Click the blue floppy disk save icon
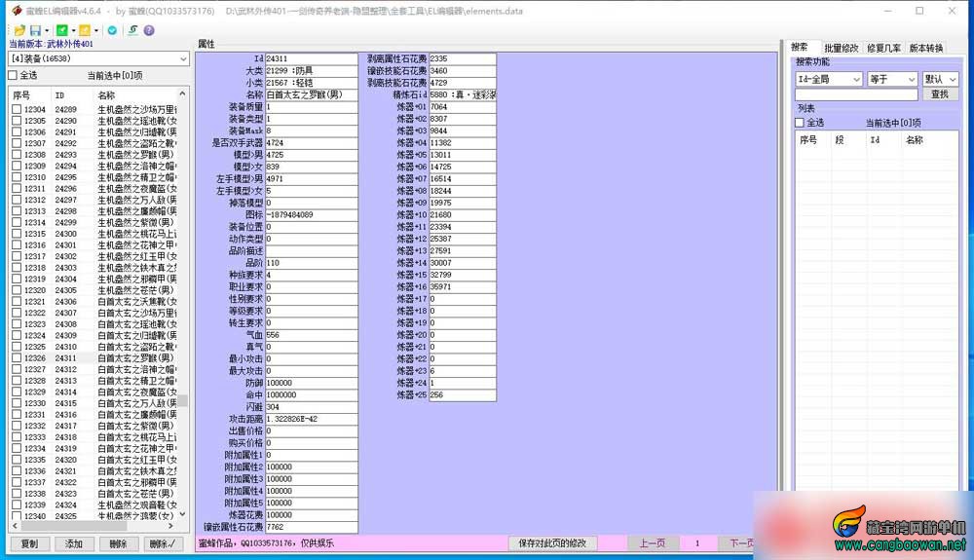Viewport: 974px width, 560px height. (x=35, y=30)
